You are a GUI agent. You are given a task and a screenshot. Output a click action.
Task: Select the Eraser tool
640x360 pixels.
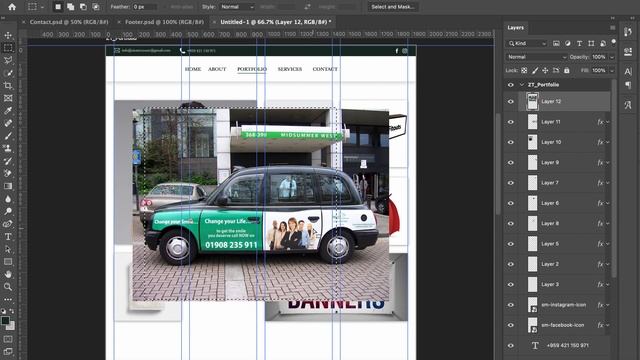click(8, 173)
